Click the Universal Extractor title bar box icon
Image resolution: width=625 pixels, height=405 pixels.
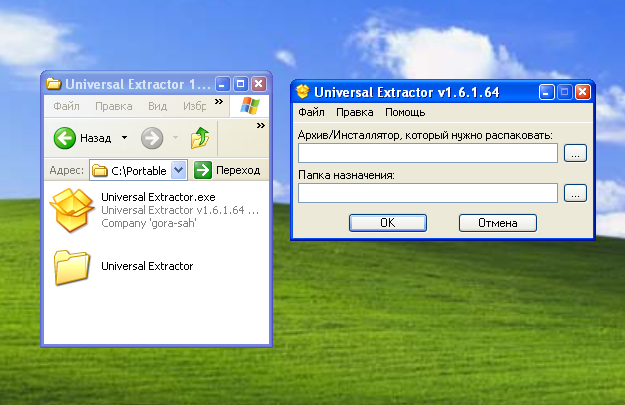(x=303, y=92)
